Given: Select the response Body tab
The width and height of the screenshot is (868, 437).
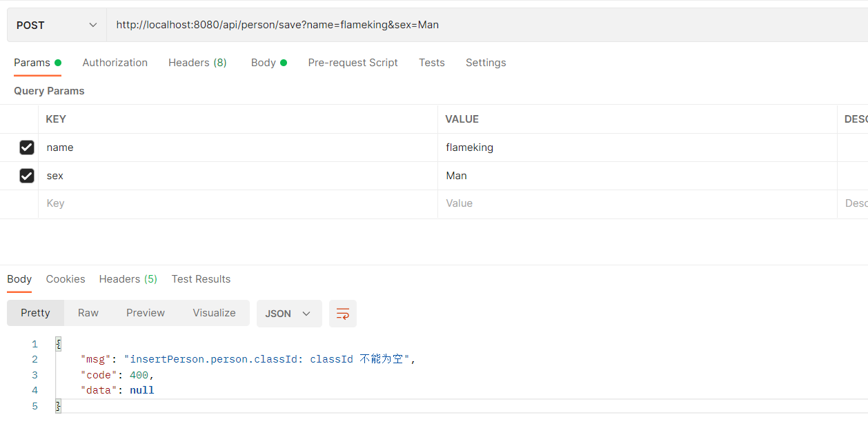Looking at the screenshot, I should [19, 279].
